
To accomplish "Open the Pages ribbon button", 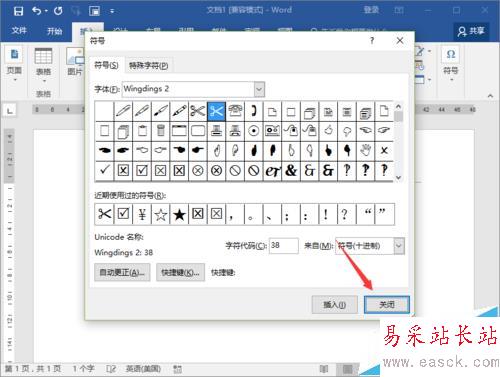I will point(14,64).
